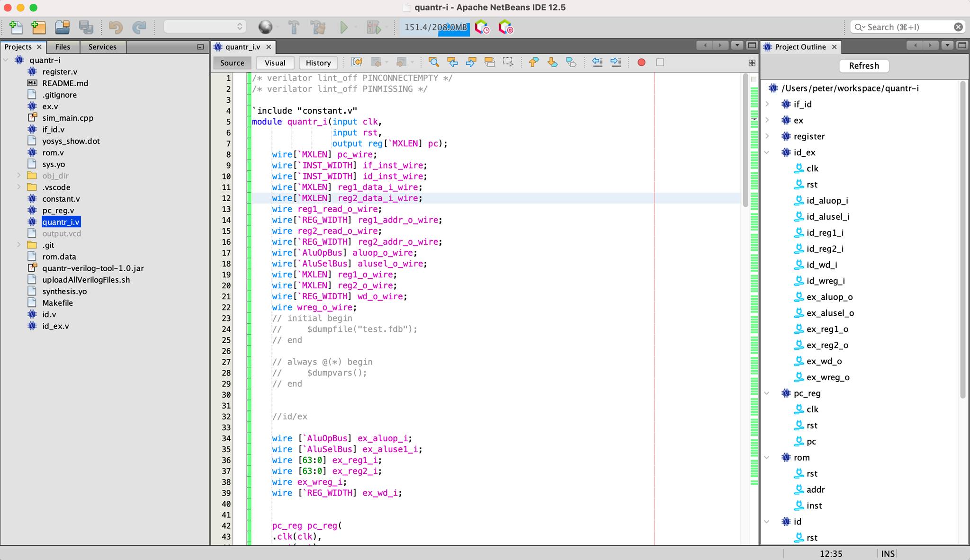Click the New File toolbar icon
970x560 pixels.
pos(16,27)
